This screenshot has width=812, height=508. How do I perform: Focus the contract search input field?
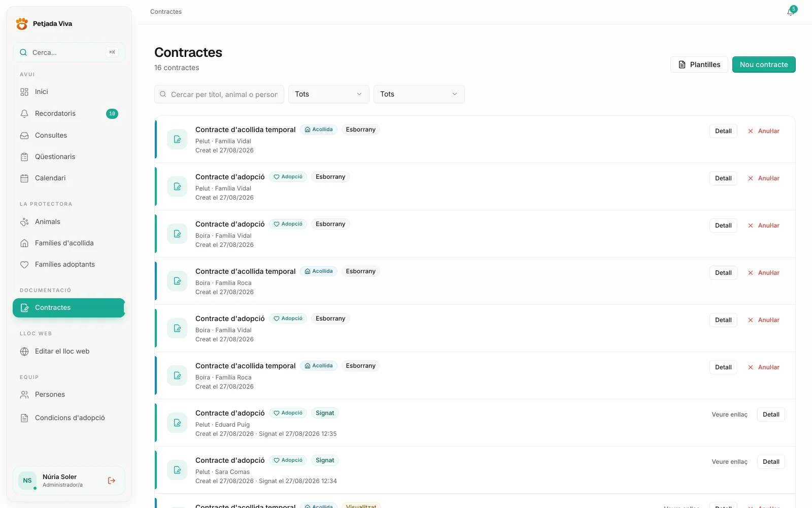[219, 94]
